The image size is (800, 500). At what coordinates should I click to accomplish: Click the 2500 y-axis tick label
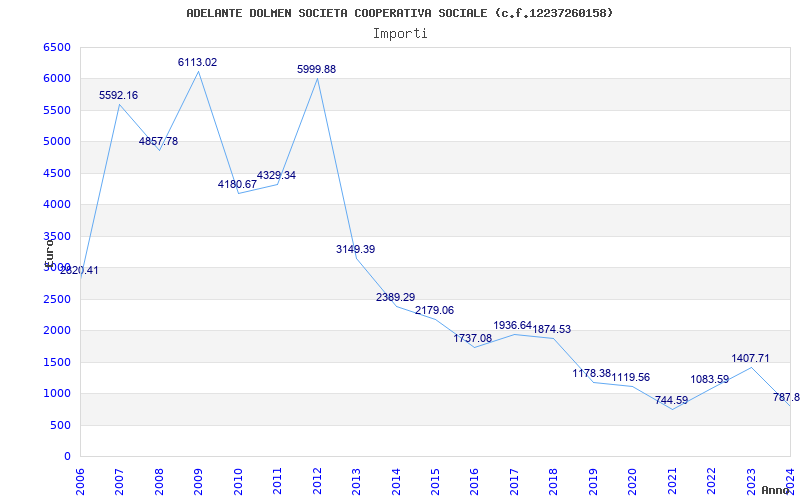pyautogui.click(x=57, y=299)
